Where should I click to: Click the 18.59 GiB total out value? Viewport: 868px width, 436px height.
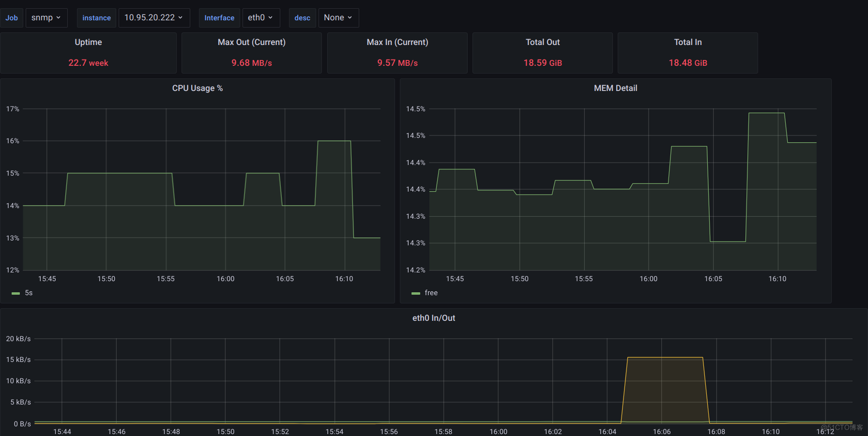(543, 63)
